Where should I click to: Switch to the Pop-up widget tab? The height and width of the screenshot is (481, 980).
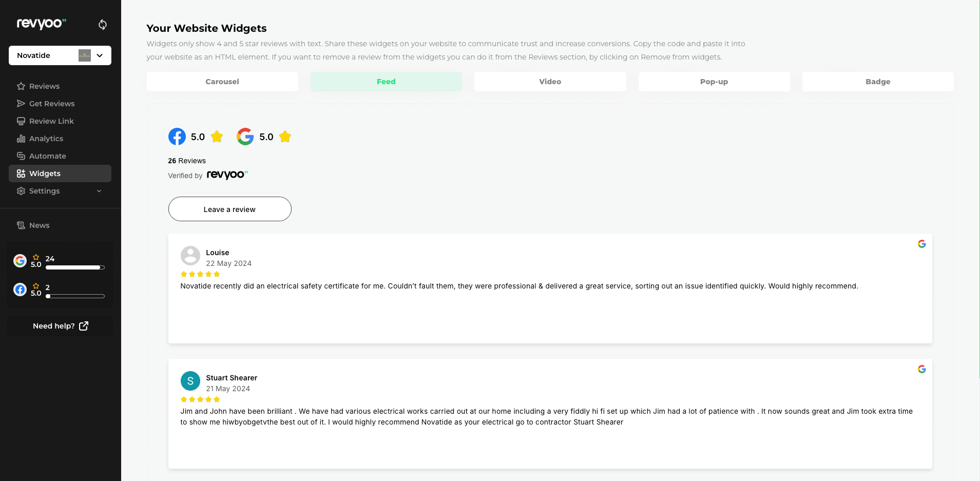(x=714, y=82)
